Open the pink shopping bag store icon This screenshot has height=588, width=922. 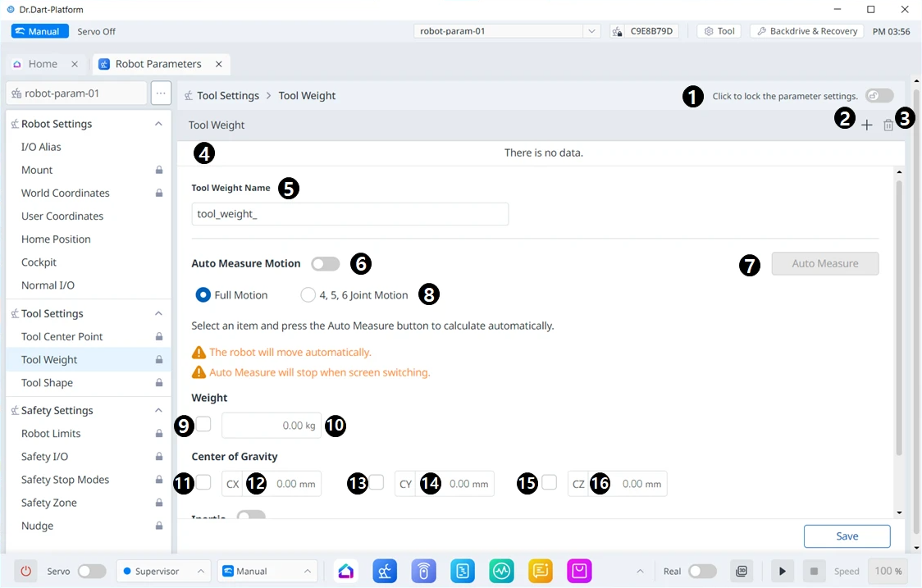[x=579, y=571]
